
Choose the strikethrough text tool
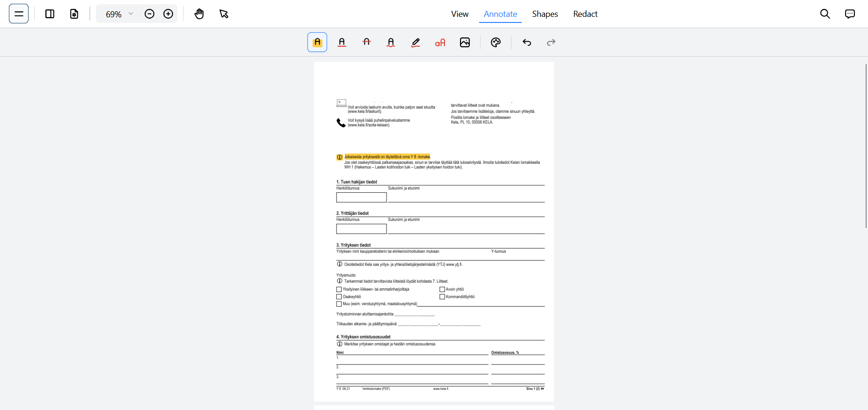point(366,42)
